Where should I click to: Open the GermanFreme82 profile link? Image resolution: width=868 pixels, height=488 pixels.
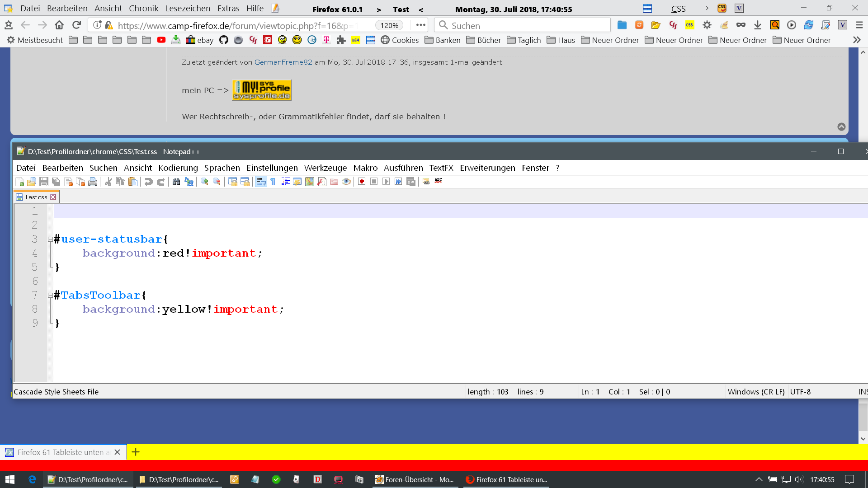point(283,62)
